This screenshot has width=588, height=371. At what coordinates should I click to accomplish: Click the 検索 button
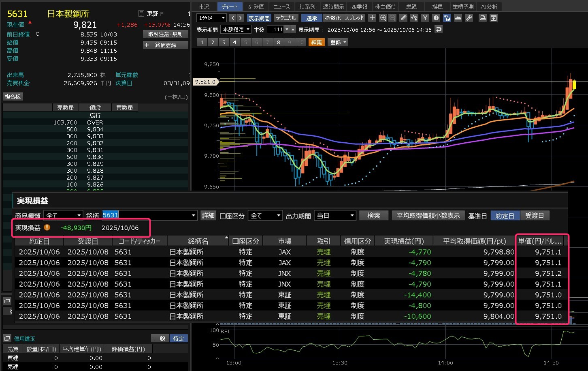pos(373,216)
